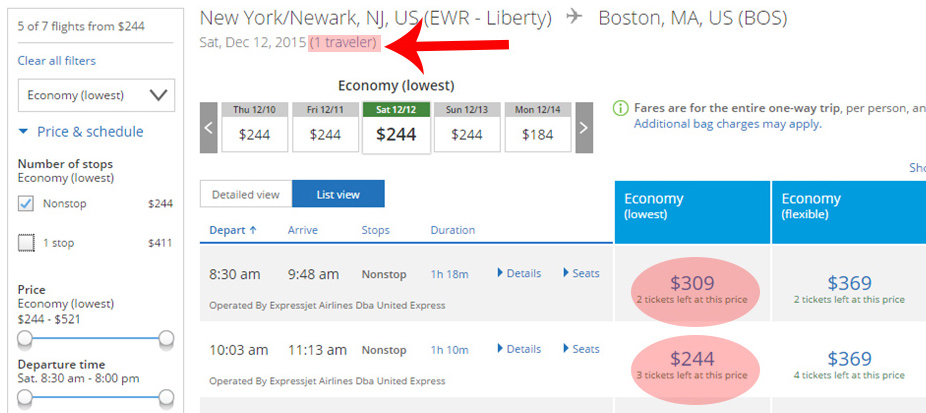926x413 pixels.
Task: Click the Price range left slider handle
Action: point(25,338)
